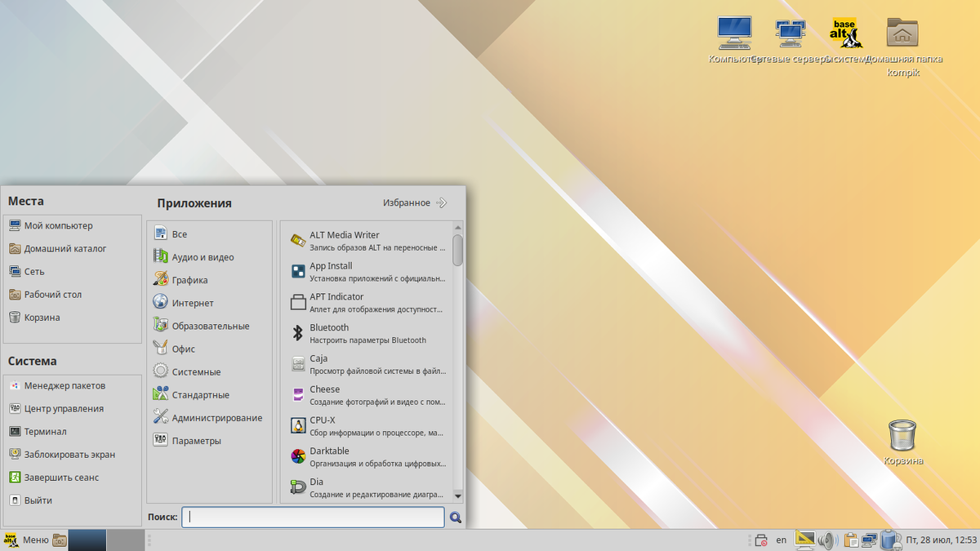This screenshot has width=980, height=551.
Task: Switch keyboard layout indicator en
Action: (782, 540)
